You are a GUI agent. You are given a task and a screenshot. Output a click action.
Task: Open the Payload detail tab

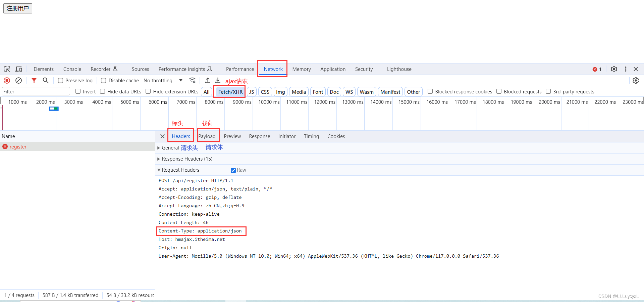point(207,136)
